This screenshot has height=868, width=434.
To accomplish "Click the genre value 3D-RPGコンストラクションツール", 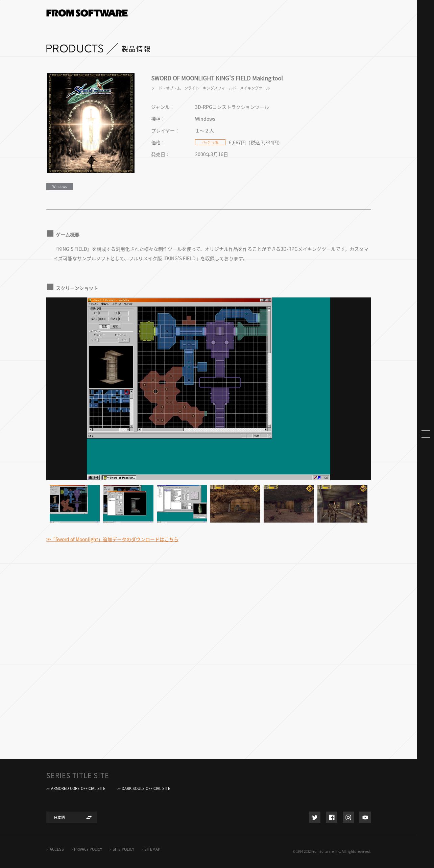I will (x=232, y=107).
